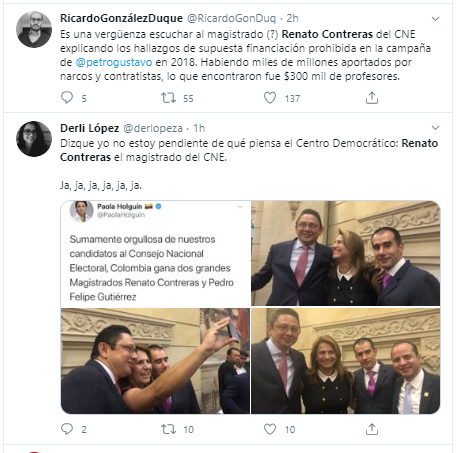The height and width of the screenshot is (453, 464).
Task: Open more options chevron on Derli López's tweet
Action: coord(435,128)
